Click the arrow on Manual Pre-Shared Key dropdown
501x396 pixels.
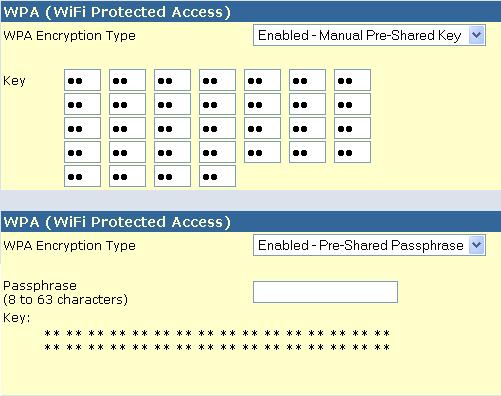point(477,35)
